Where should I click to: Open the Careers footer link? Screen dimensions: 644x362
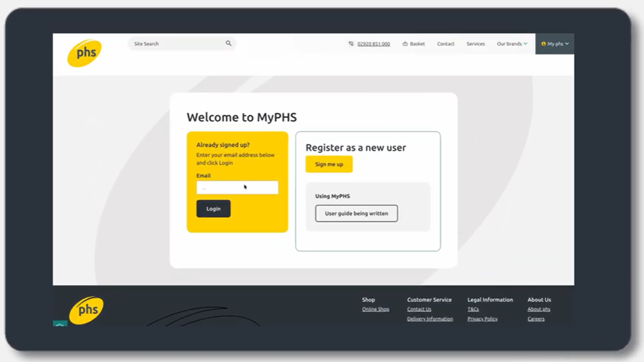tap(536, 319)
